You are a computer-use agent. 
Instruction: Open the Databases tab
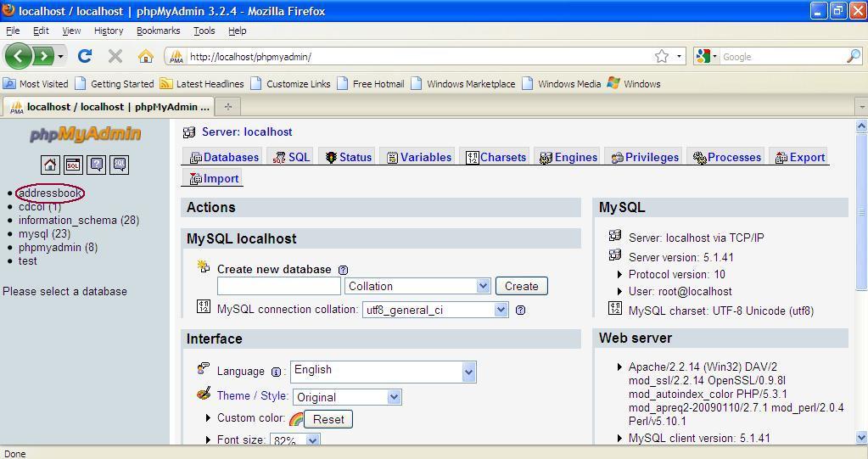pos(224,157)
